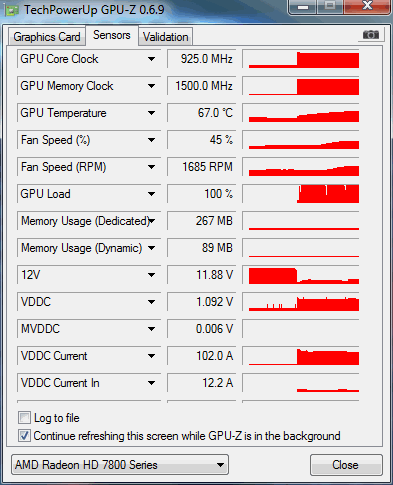Close window using title bar X
Viewport: 393px width, 485px height.
(x=367, y=6)
